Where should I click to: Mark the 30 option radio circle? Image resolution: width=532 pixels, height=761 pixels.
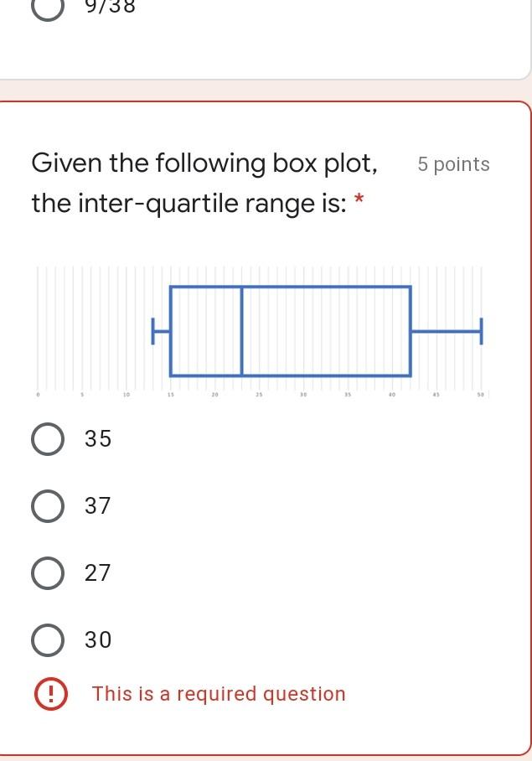pos(48,640)
